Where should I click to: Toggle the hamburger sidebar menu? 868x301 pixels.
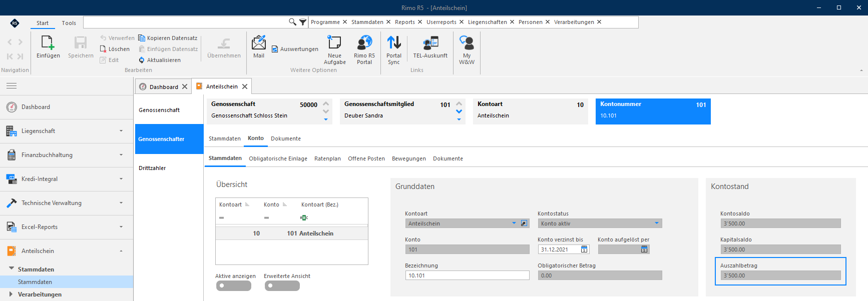(12, 86)
